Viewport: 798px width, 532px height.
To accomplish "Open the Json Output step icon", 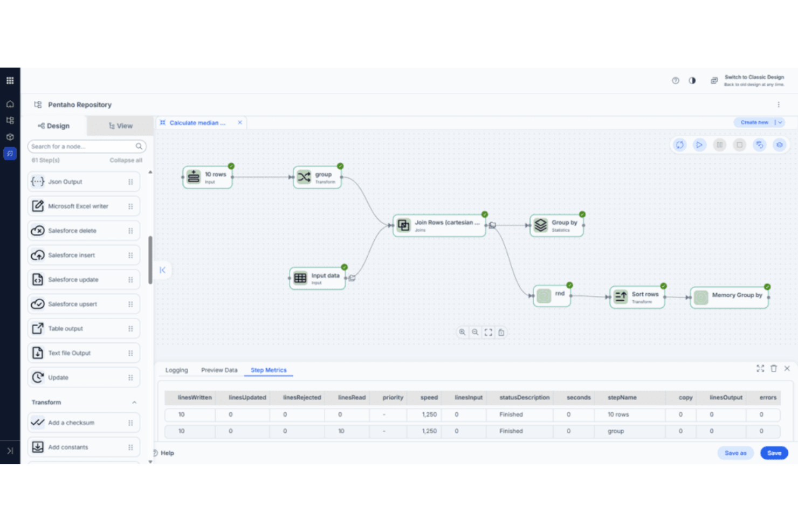I will [x=37, y=182].
